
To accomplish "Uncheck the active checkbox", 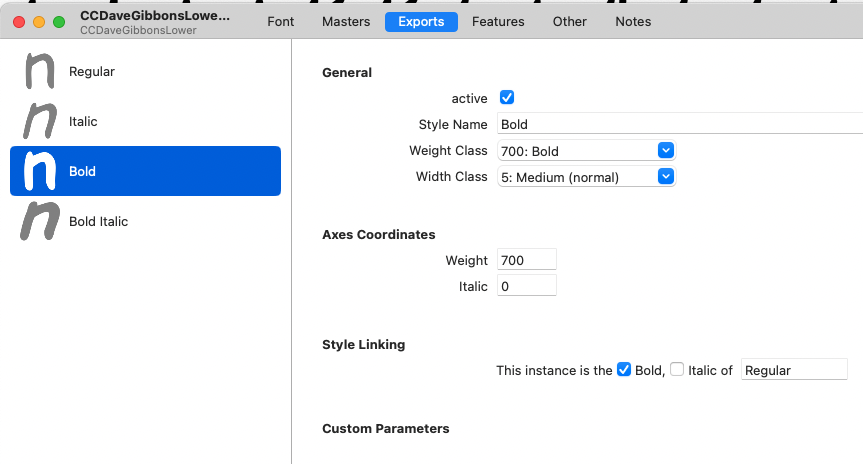I will point(506,98).
